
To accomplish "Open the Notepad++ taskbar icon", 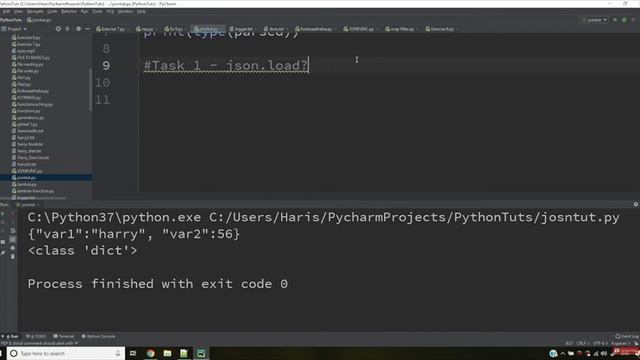I will tap(184, 353).
